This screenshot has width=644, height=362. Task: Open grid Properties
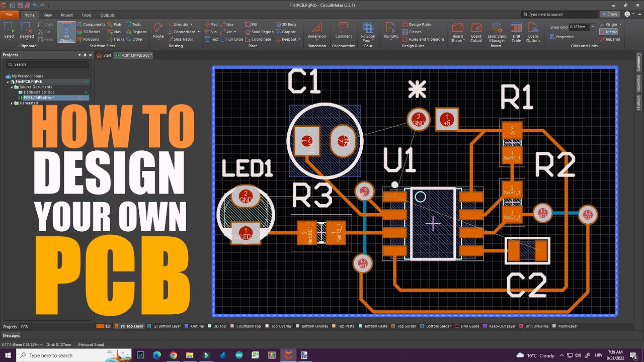tap(561, 37)
